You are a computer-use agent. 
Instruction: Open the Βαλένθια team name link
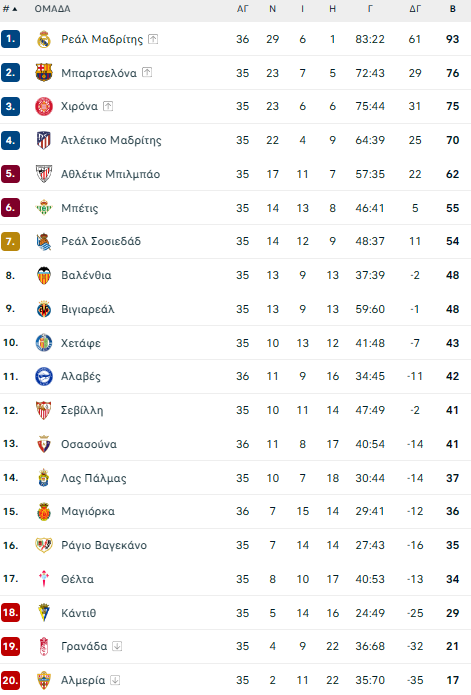(x=86, y=275)
